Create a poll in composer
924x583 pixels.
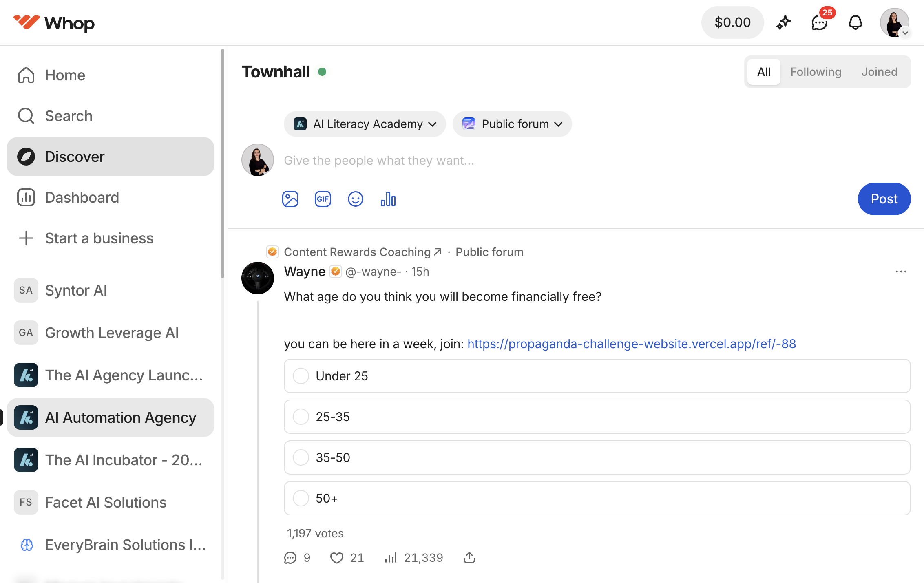[388, 199]
